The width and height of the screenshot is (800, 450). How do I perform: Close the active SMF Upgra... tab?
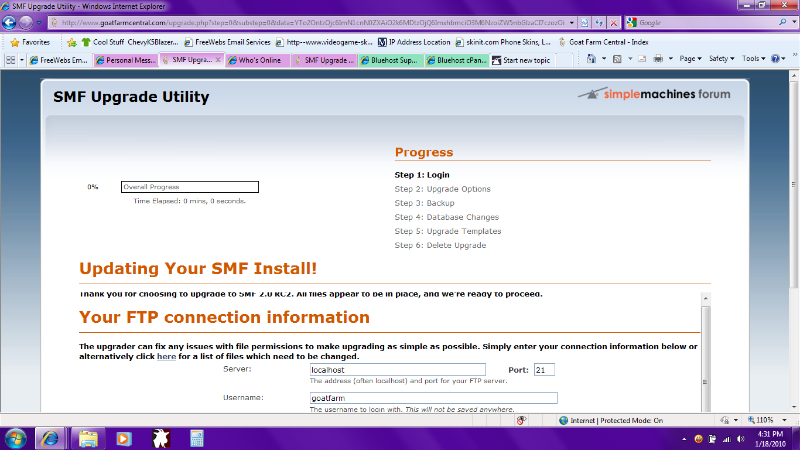218,60
